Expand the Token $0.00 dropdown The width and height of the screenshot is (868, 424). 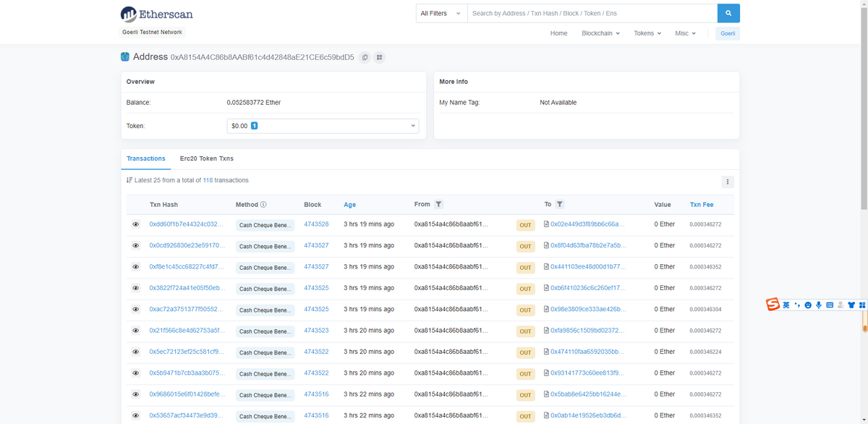[x=323, y=126]
